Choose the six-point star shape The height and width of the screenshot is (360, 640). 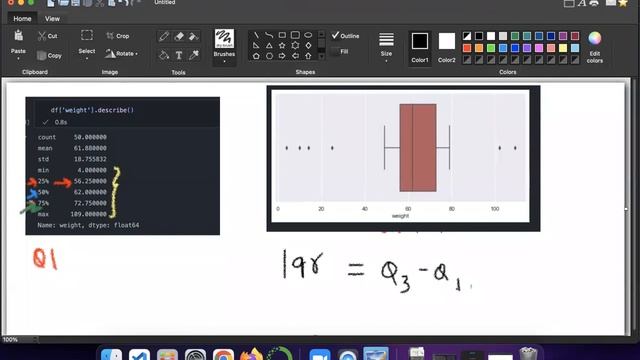[x=295, y=45]
